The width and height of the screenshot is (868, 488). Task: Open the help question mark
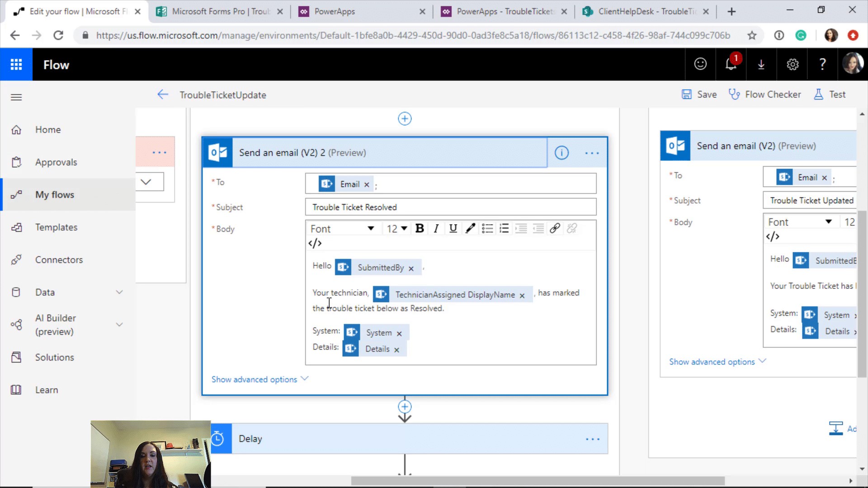[822, 64]
